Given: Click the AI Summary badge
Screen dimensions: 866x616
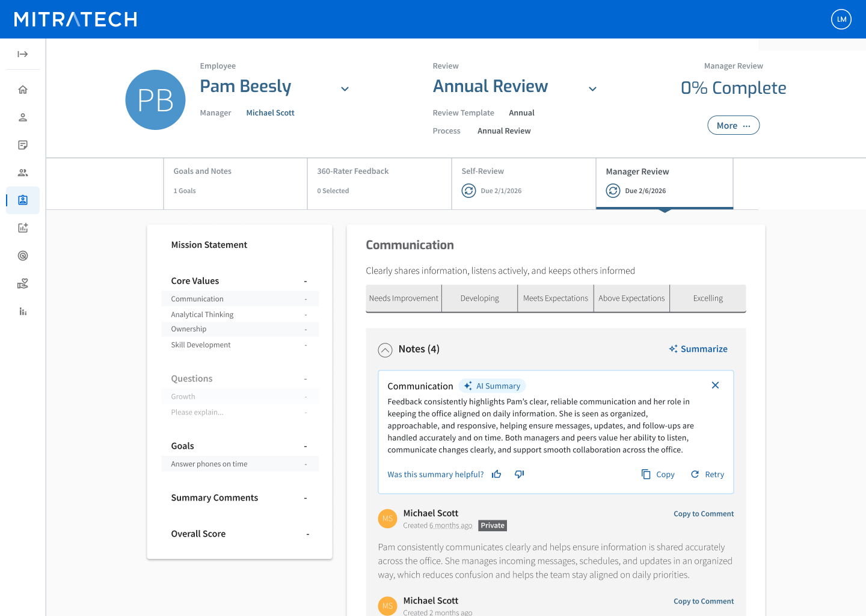Looking at the screenshot, I should tap(492, 386).
